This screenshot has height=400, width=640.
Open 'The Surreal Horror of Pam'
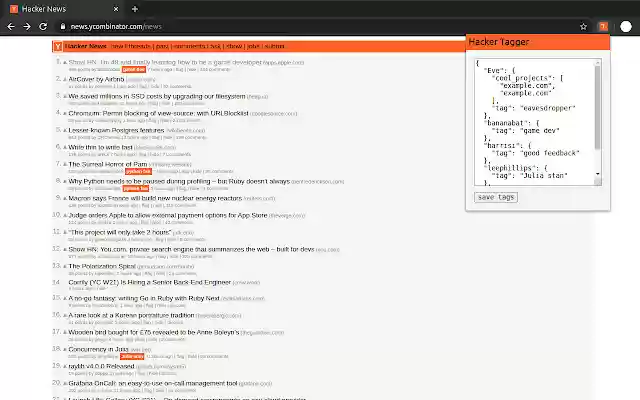pos(108,164)
